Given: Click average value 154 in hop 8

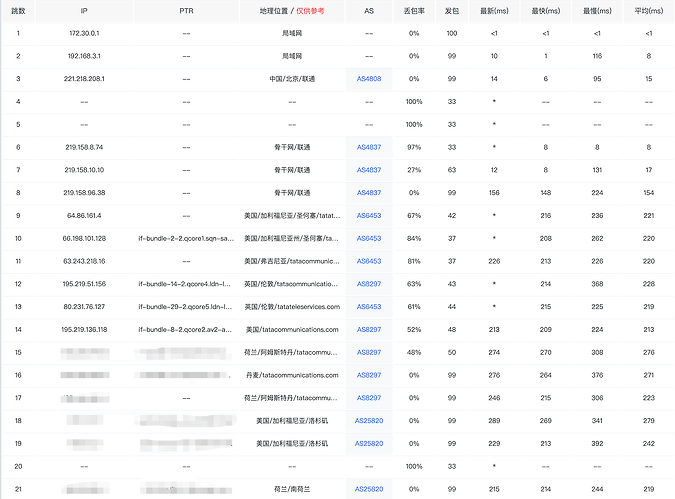Looking at the screenshot, I should 649,193.
